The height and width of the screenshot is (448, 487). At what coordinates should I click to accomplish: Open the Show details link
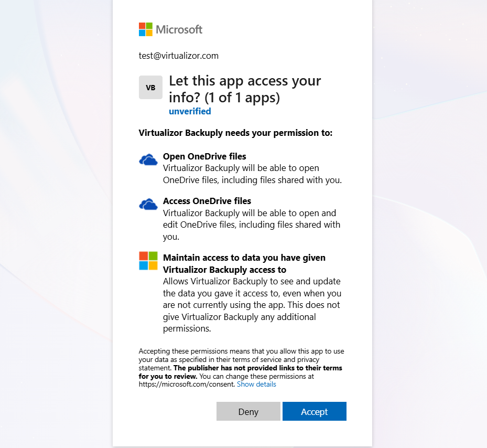click(x=256, y=385)
